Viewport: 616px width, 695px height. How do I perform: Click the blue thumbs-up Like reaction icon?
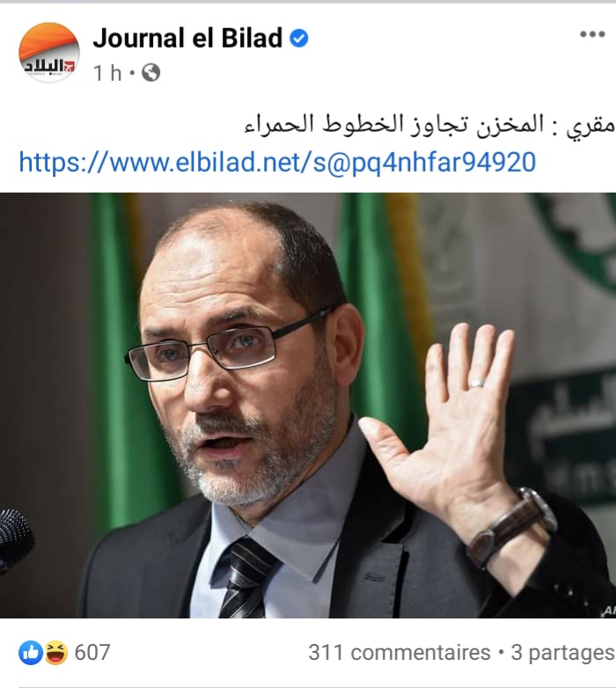[31, 653]
